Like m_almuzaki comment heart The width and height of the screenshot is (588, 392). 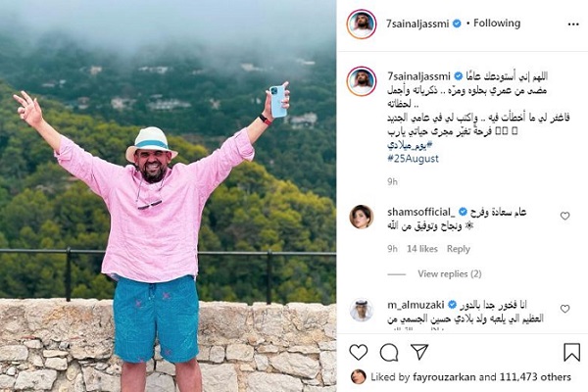[564, 309]
